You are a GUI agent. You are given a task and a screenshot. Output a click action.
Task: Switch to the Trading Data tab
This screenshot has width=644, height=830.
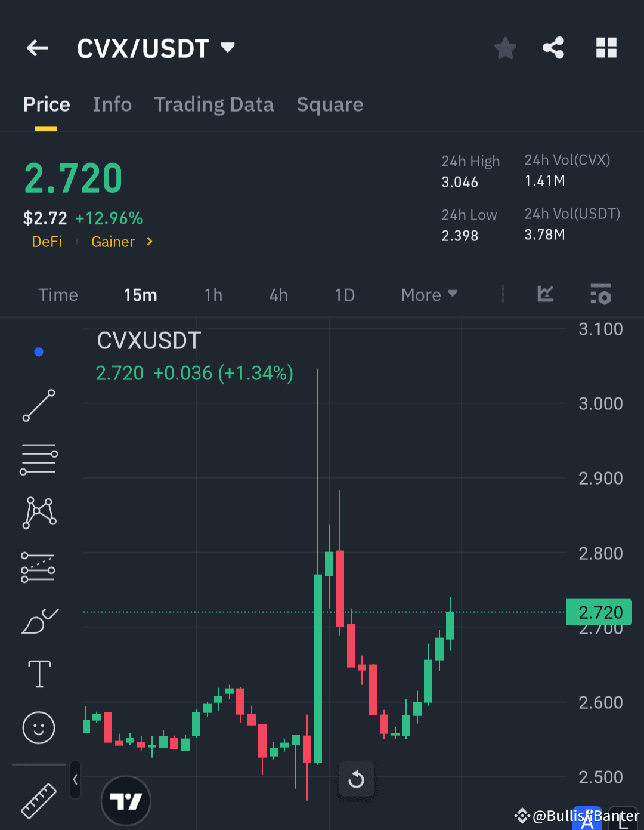214,104
